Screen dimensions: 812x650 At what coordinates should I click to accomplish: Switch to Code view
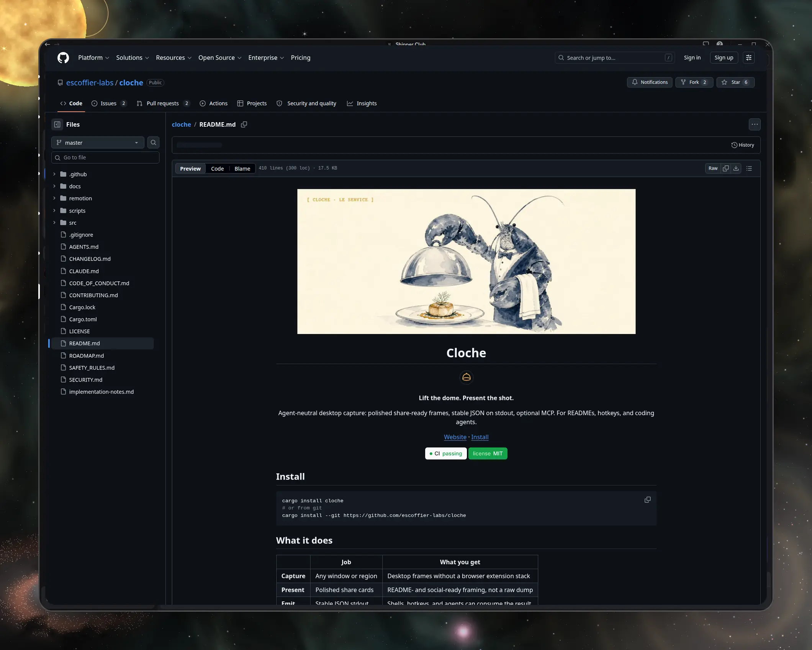tap(217, 169)
